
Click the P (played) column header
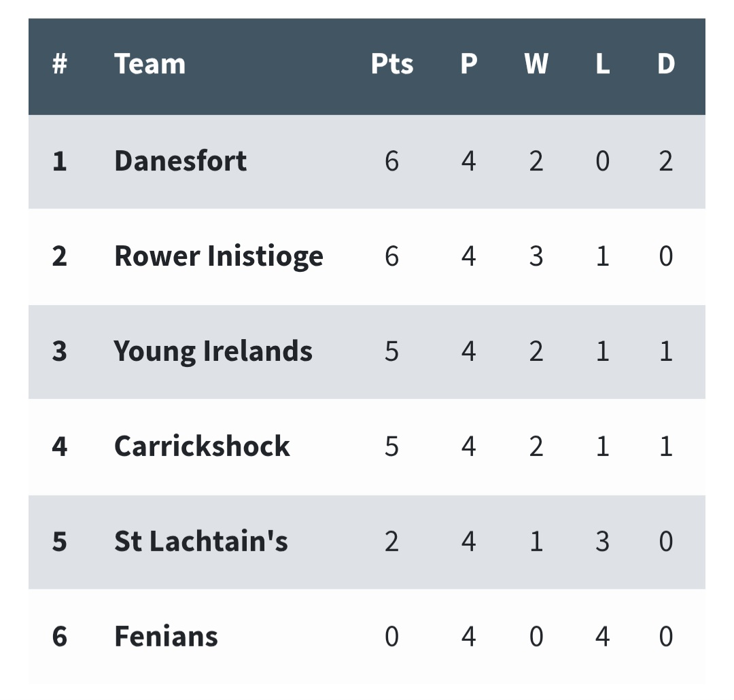tap(468, 64)
